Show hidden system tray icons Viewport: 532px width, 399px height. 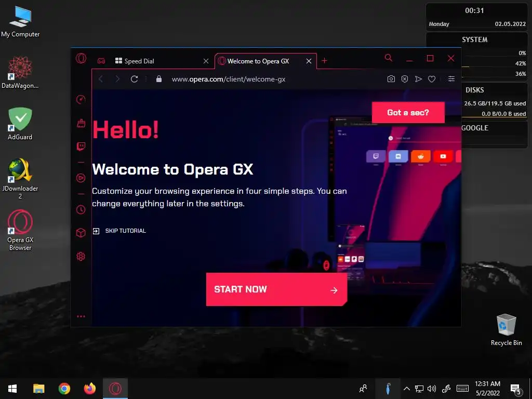406,389
